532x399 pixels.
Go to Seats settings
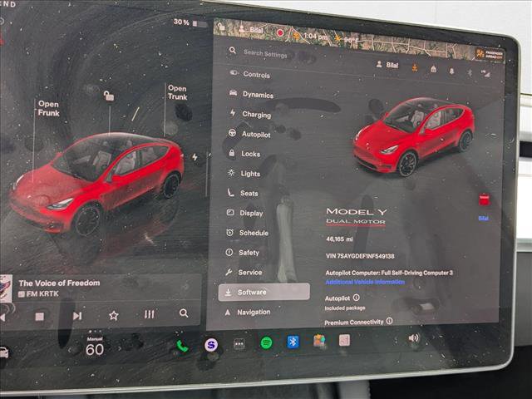(243, 193)
